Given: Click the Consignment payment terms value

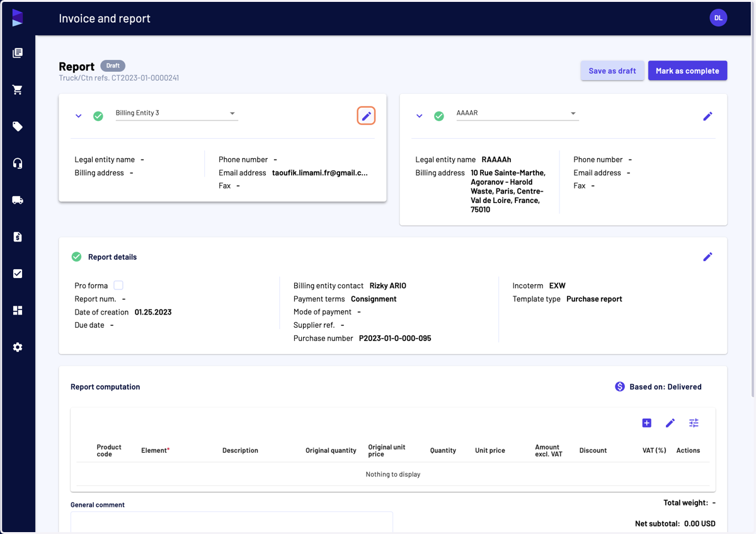Looking at the screenshot, I should 374,299.
